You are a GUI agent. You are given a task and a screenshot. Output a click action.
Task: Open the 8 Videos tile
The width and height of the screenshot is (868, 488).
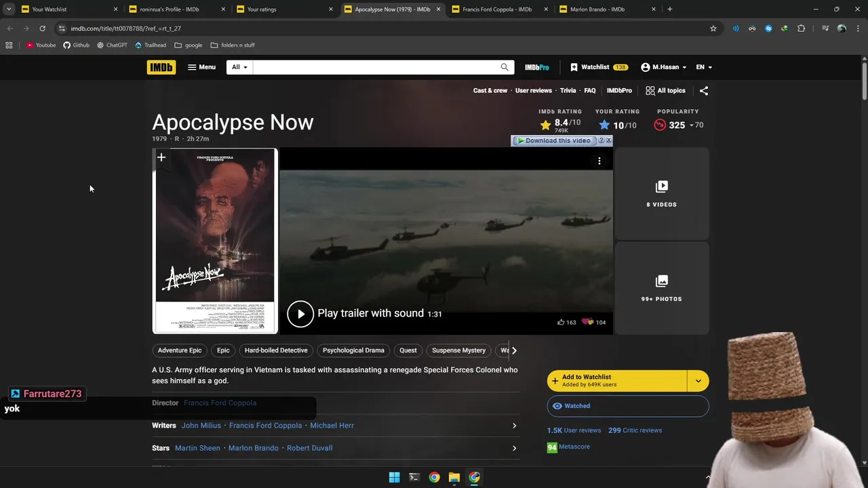point(662,194)
